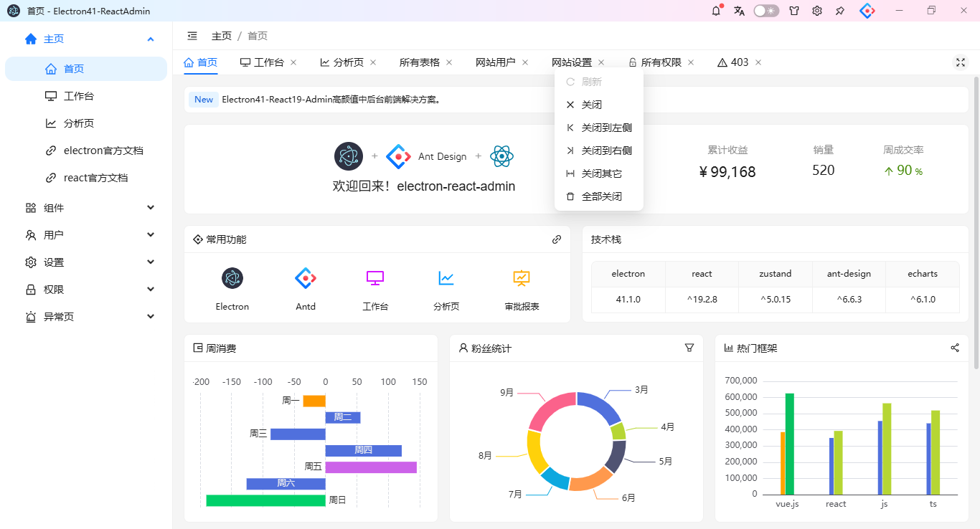Open the theme shirt icon
980x529 pixels.
click(x=794, y=11)
